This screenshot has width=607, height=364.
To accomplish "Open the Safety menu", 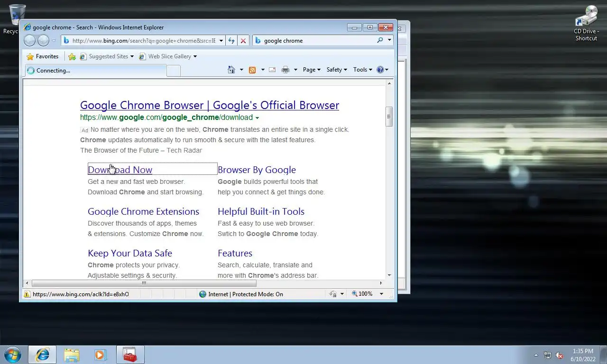I will click(x=337, y=70).
